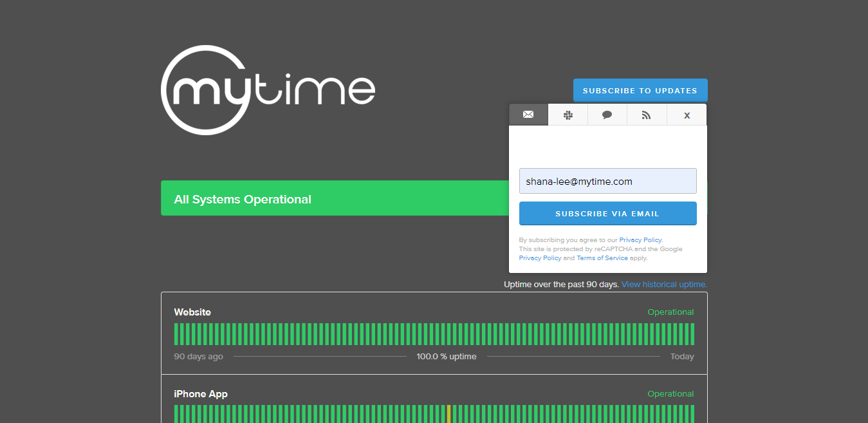This screenshot has height=423, width=868.
Task: Click the first Website uptime bar
Action: [x=176, y=334]
